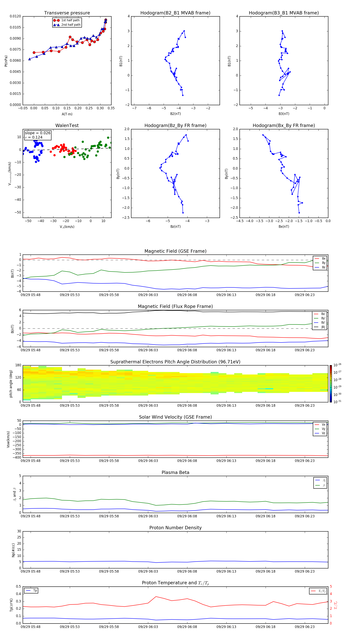The image size is (351, 644).
Task: Click the 'WalenTest' plot title
Action: [x=67, y=125]
